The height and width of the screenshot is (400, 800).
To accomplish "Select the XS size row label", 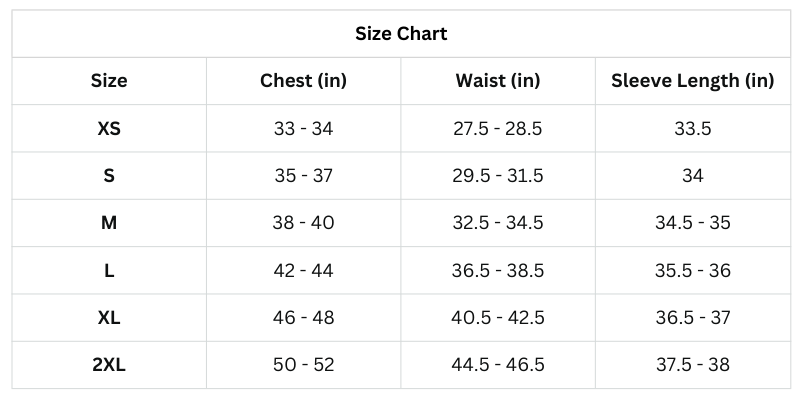I will tap(109, 129).
